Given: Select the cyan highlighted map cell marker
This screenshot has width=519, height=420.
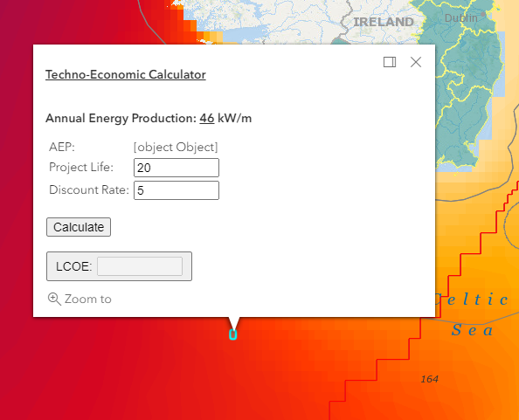Looking at the screenshot, I should (233, 334).
